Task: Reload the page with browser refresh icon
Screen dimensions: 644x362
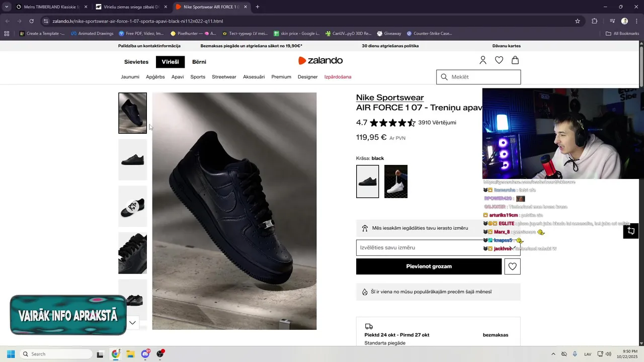Action: [x=31, y=21]
